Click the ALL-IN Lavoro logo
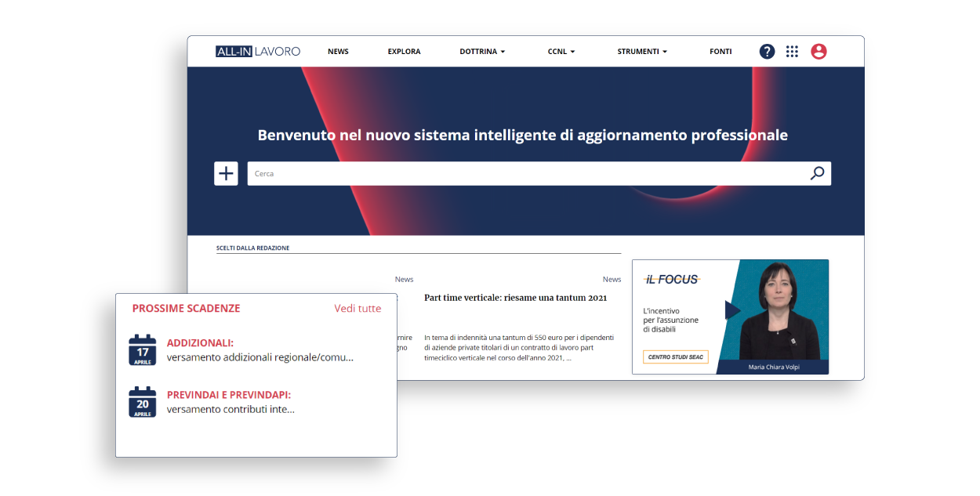This screenshot has width=980, height=496. 258,52
